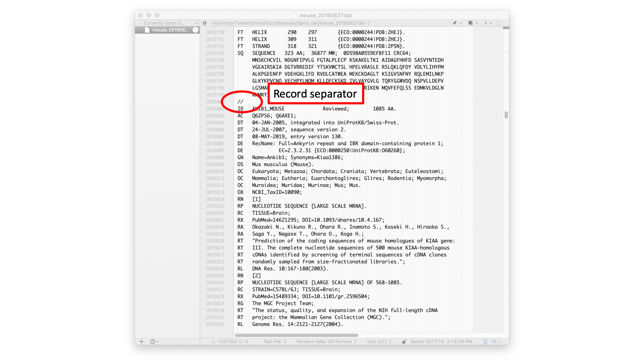644x362 pixels.
Task: Click text NCBI_TaxID=10090;
Action: pyautogui.click(x=277, y=192)
